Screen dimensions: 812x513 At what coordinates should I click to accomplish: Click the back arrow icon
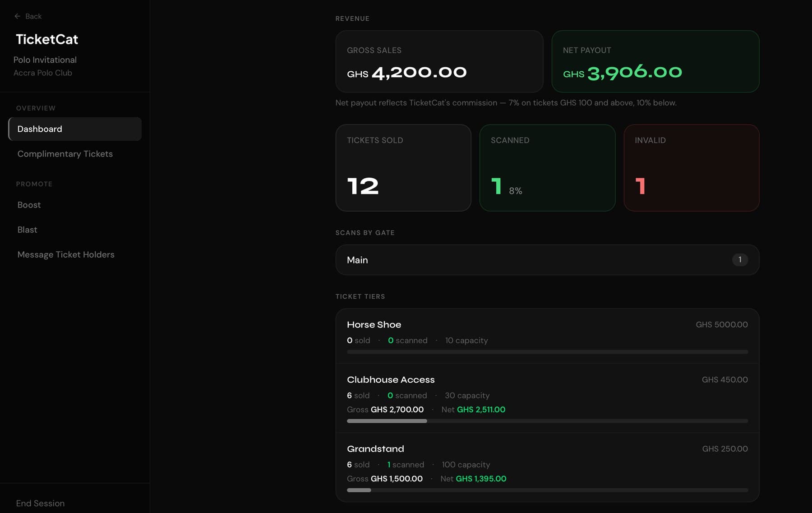click(x=17, y=16)
